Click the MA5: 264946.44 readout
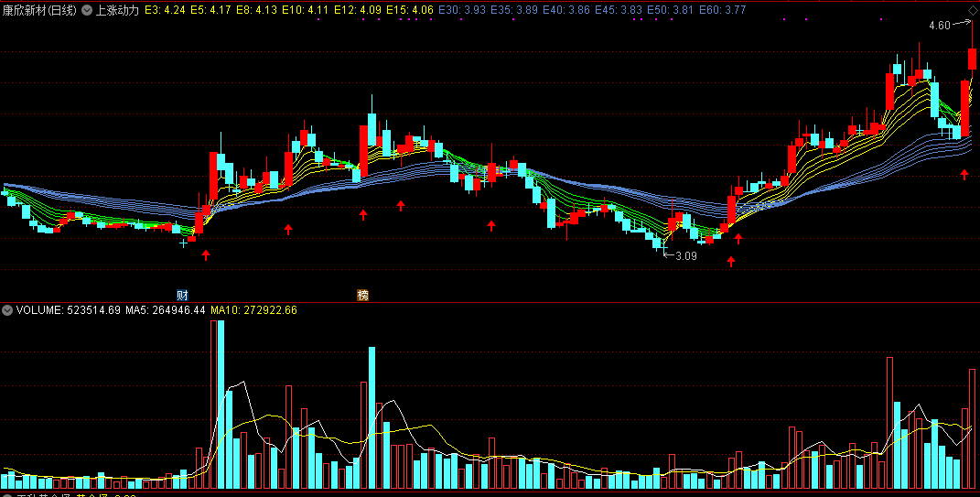This screenshot has height=497, width=980. tap(166, 310)
